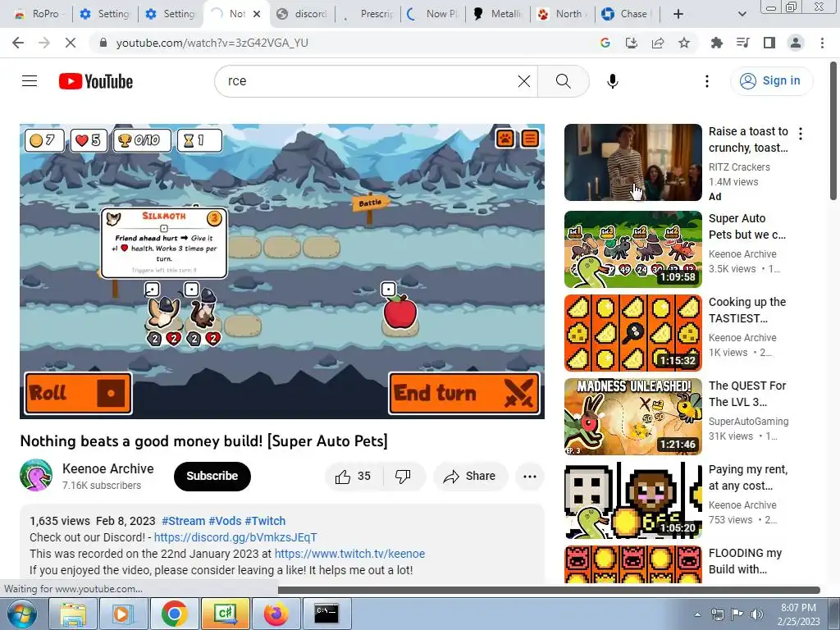Image resolution: width=840 pixels, height=630 pixels.
Task: Open Keenoe Archive channel avatar
Action: pos(36,475)
